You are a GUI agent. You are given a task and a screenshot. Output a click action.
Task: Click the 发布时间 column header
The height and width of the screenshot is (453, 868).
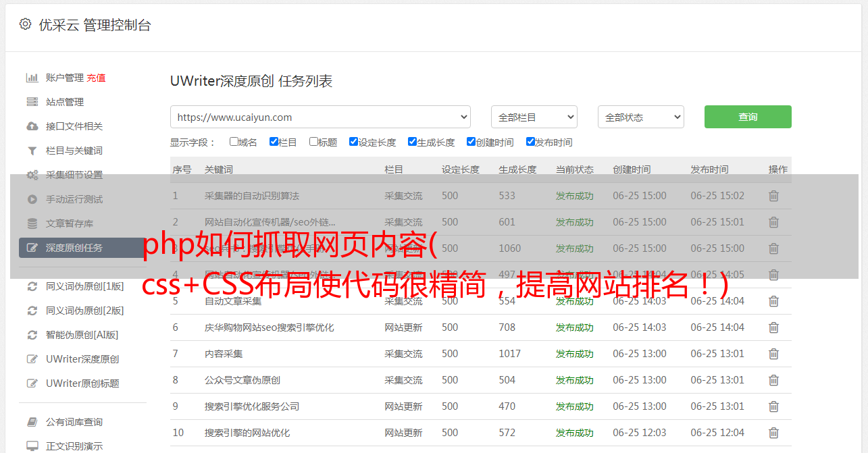(709, 169)
